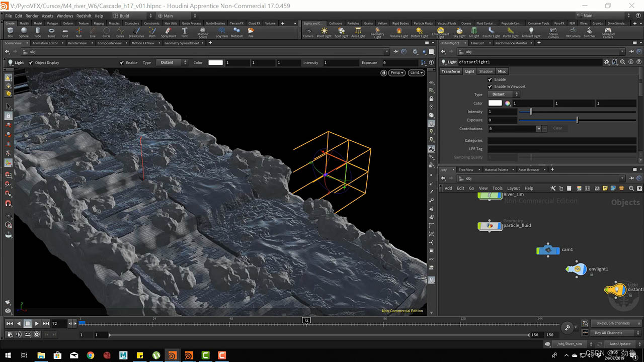The height and width of the screenshot is (362, 644).
Task: Select the Switcher shelf tool
Action: click(589, 33)
